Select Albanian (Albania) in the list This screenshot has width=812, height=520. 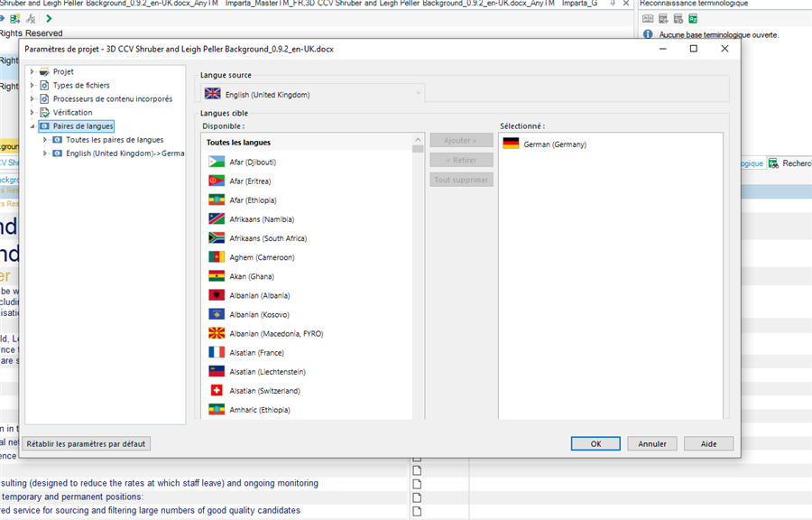[260, 295]
